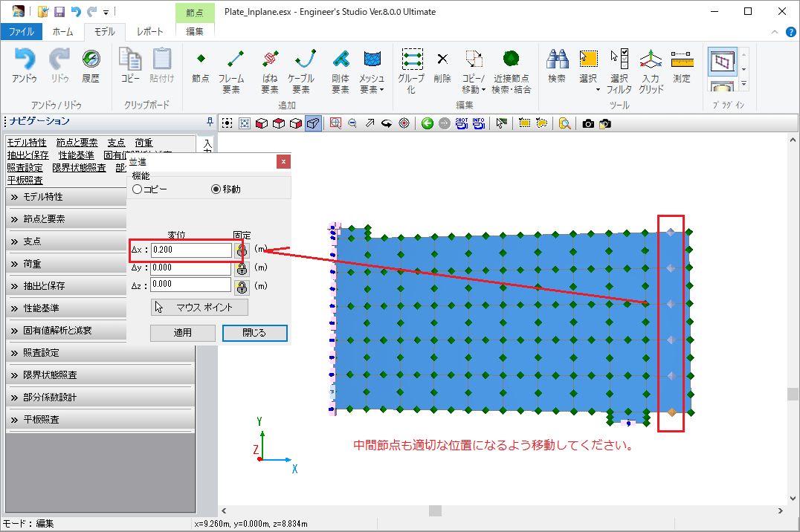Click the first wireframe-plugin thumbnail in プラグイン
Viewport: 800px width, 532px height.
coord(723,62)
